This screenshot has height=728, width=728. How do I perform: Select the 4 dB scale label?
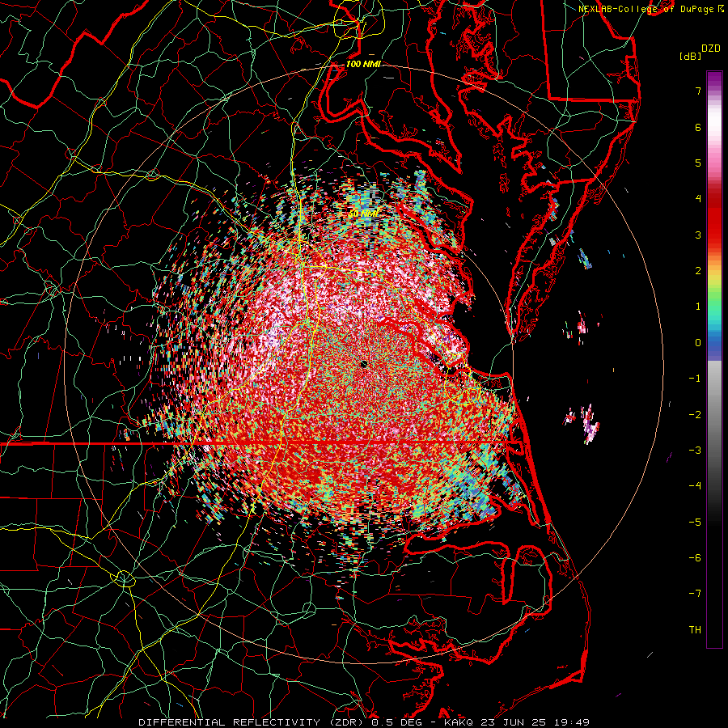(698, 199)
